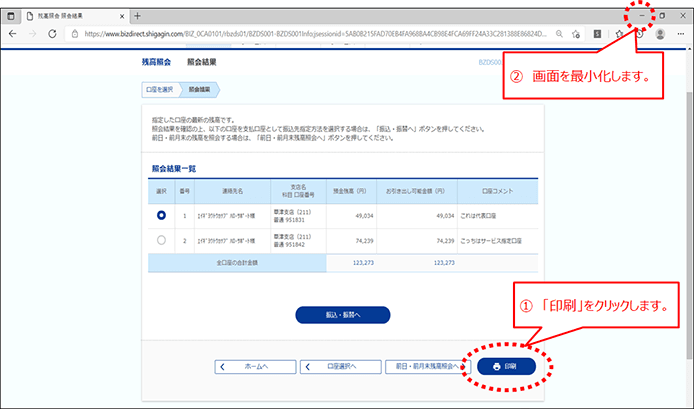Image resolution: width=694 pixels, height=409 pixels.
Task: Click the 印刷 print button
Action: 506,366
